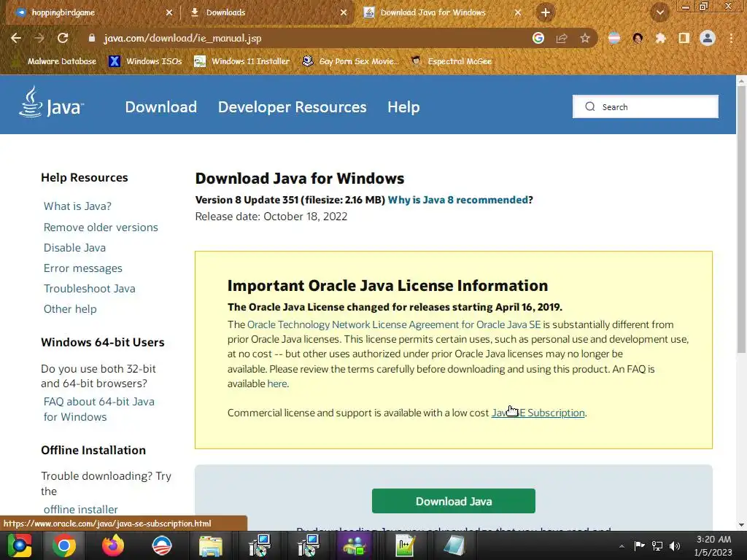Open File Explorer from the taskbar
This screenshot has height=560, width=747.
[211, 545]
